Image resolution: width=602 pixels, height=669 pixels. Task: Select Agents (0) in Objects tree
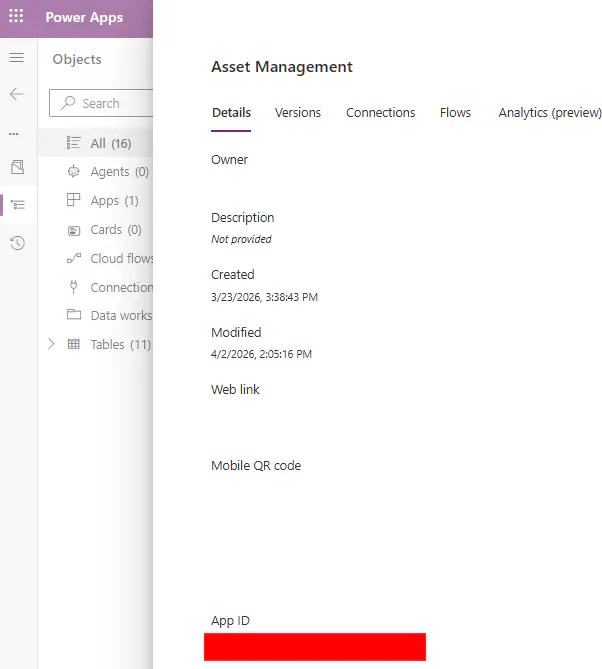pos(95,172)
